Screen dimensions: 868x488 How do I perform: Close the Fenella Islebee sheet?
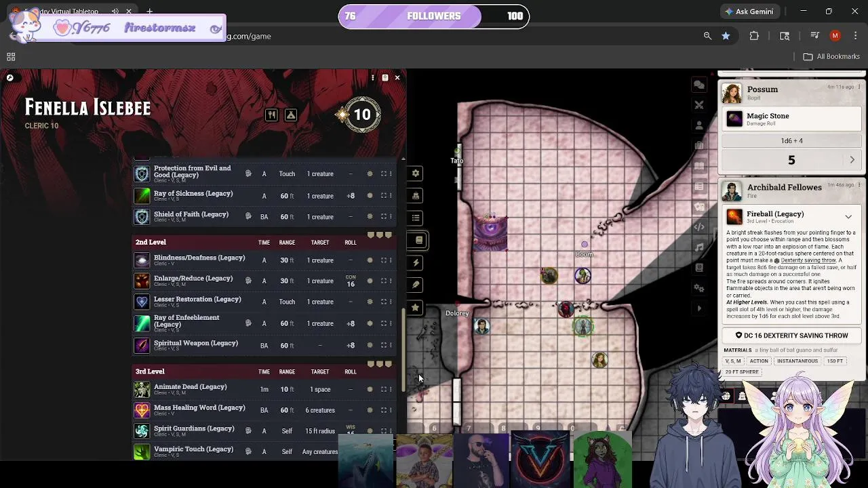click(397, 78)
